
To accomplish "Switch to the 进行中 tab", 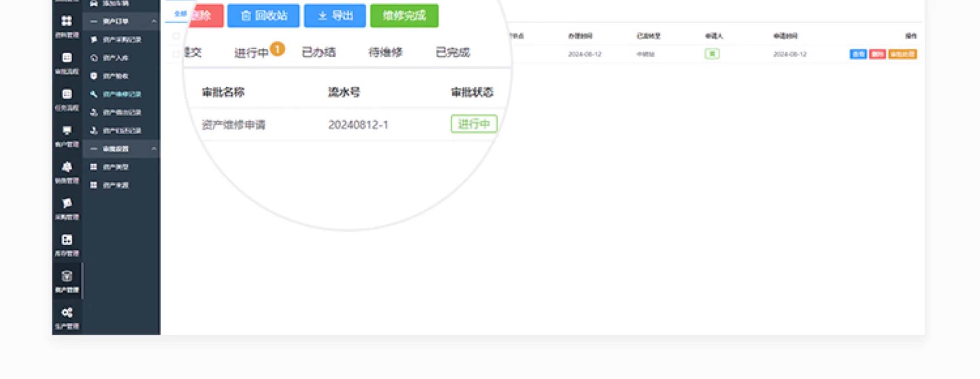I will (251, 53).
